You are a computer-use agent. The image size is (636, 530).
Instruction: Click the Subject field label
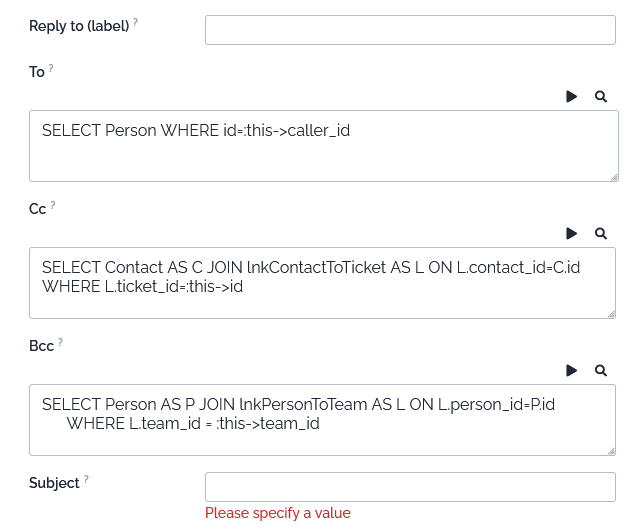pos(54,483)
